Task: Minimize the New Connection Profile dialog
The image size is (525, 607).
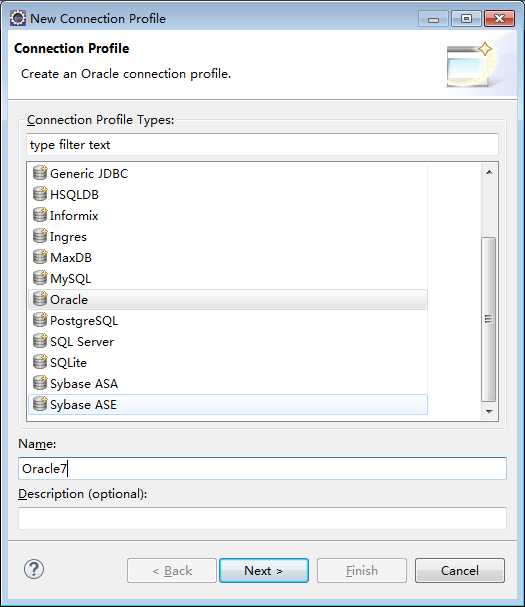Action: 433,19
